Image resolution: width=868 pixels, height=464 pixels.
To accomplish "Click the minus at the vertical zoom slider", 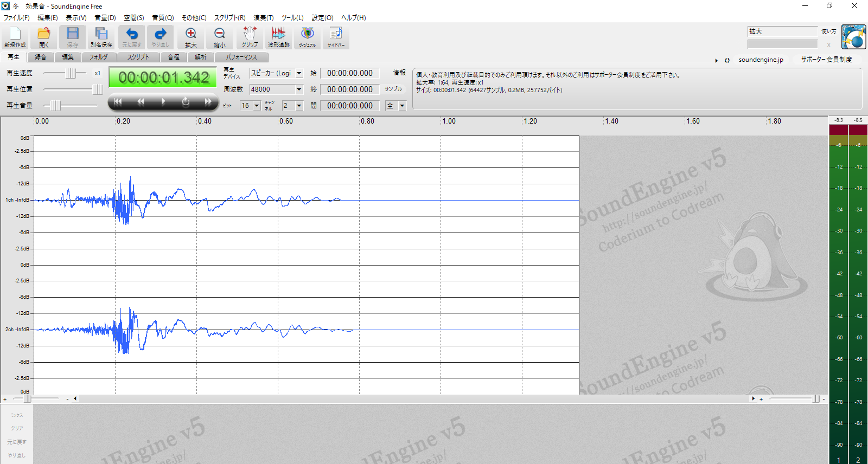I will (67, 399).
